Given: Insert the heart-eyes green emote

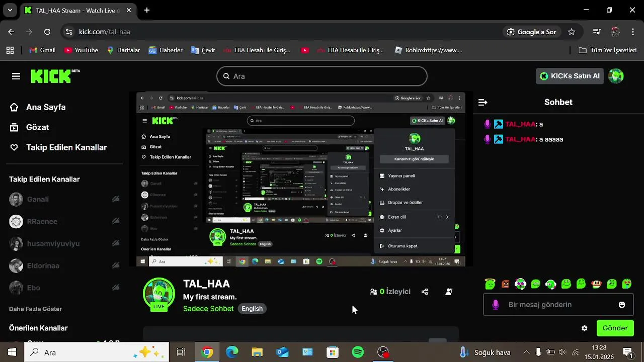Looking at the screenshot, I should pyautogui.click(x=627, y=284).
